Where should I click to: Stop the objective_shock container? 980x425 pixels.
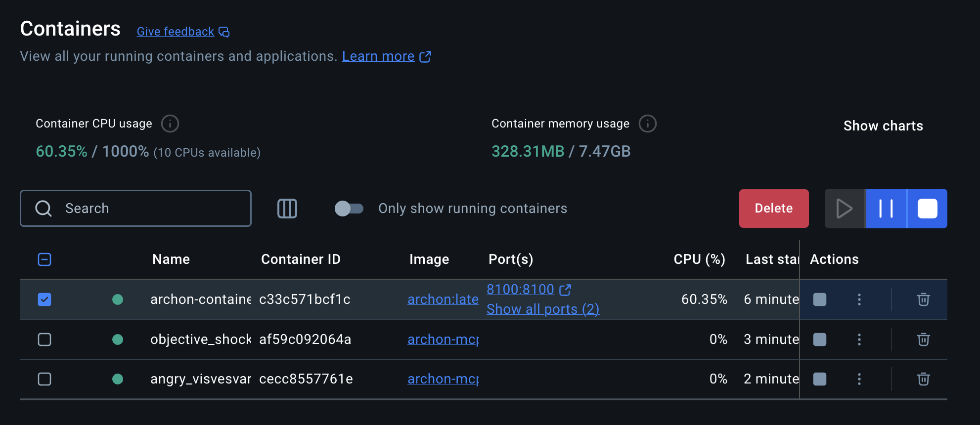point(819,340)
